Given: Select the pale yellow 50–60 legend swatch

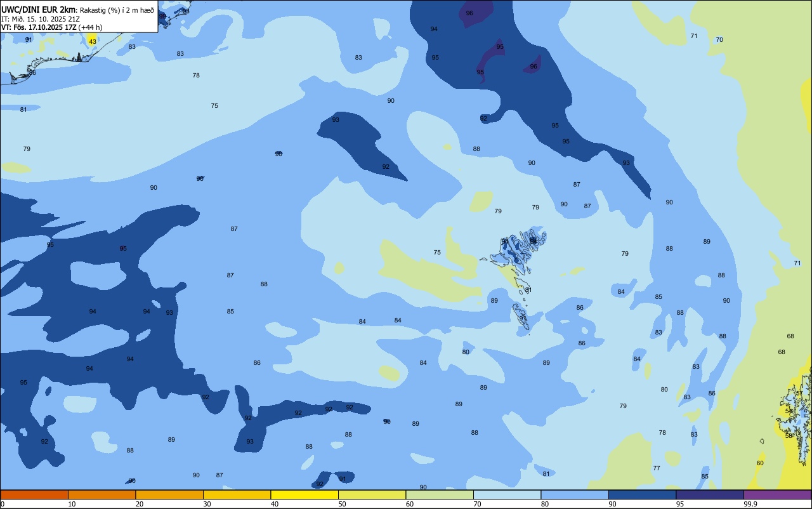Looking at the screenshot, I should (372, 494).
